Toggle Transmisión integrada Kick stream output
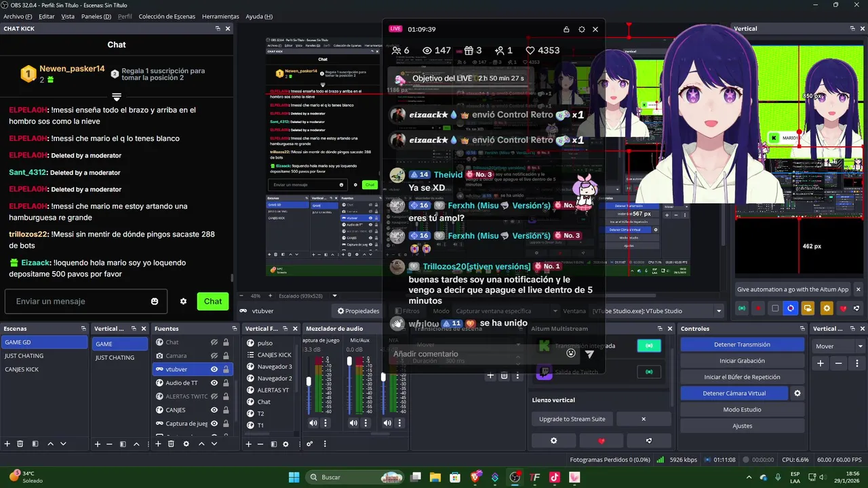Viewport: 868px width, 488px height. 649,346
